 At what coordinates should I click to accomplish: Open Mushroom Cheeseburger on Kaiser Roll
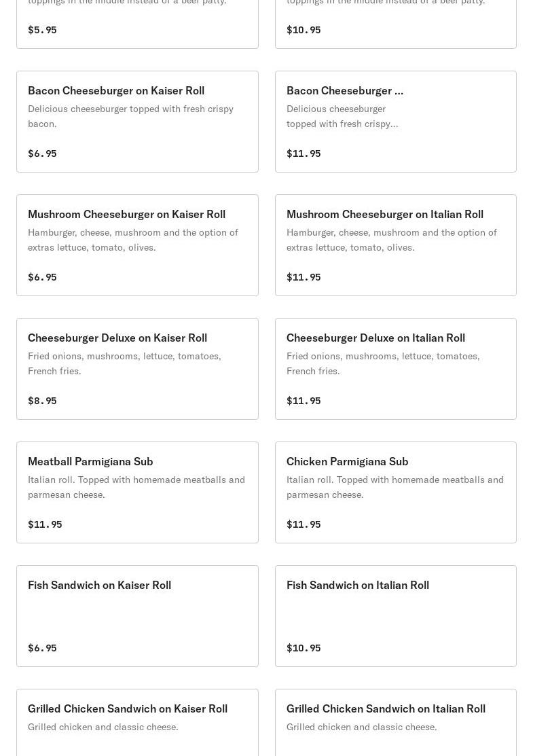coord(137,245)
